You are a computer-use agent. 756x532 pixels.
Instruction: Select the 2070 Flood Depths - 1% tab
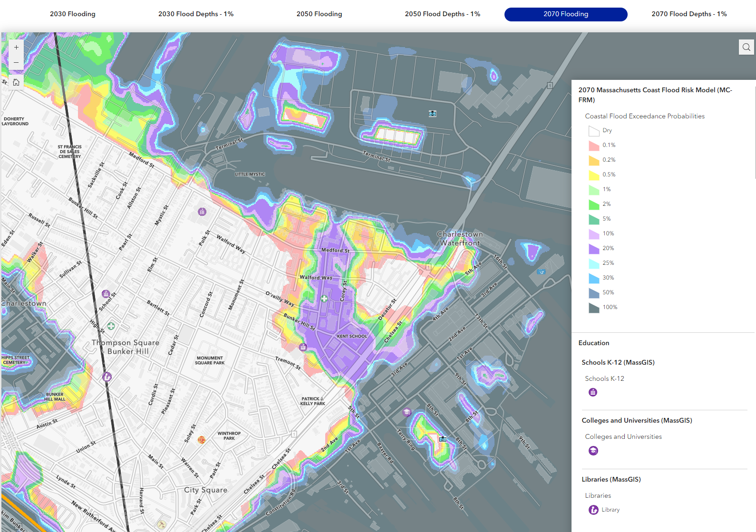pos(689,14)
